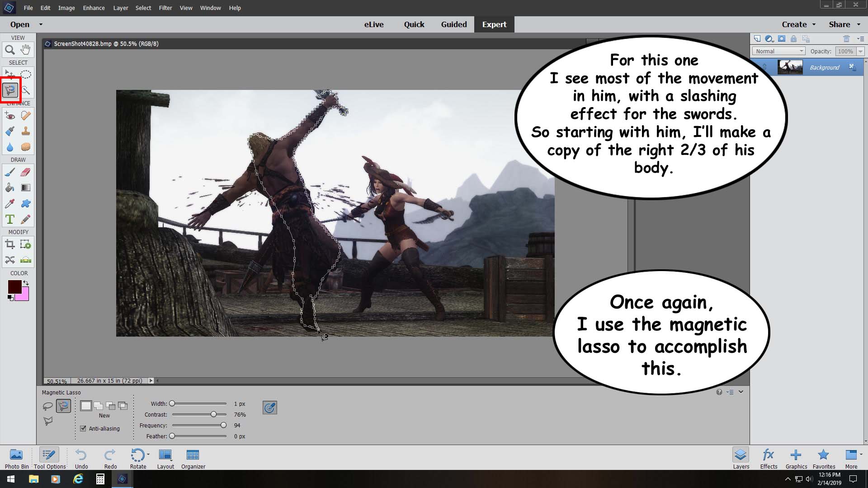Open the Effects panel
Viewport: 868px width, 488px height.
769,458
